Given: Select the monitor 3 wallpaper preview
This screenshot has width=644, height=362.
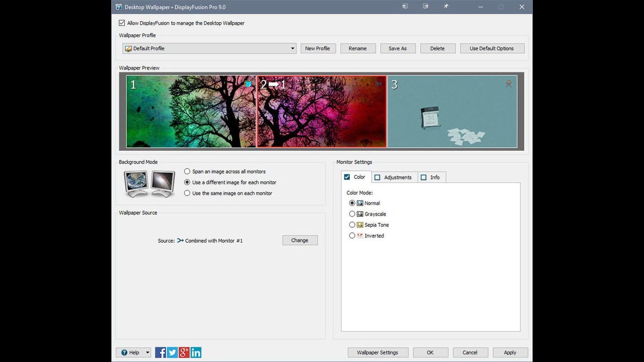Looking at the screenshot, I should pyautogui.click(x=452, y=112).
